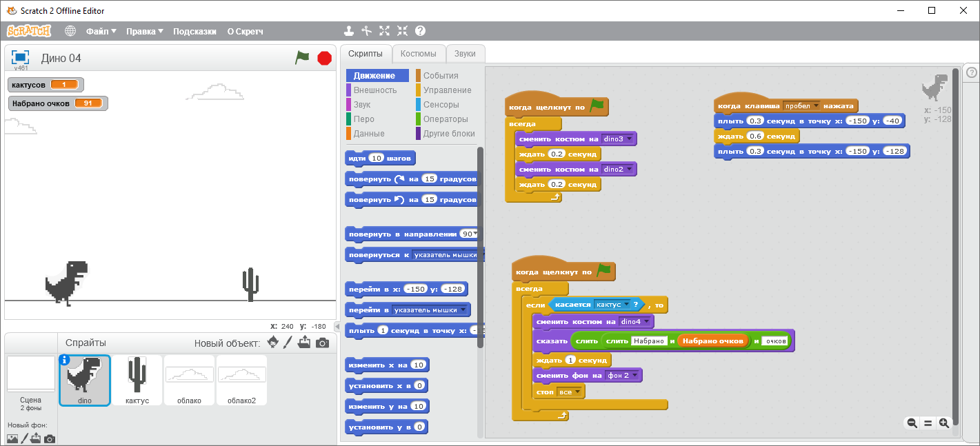The width and height of the screenshot is (980, 446).
Task: Open the все dropdown in the стоп block
Action: 570,392
